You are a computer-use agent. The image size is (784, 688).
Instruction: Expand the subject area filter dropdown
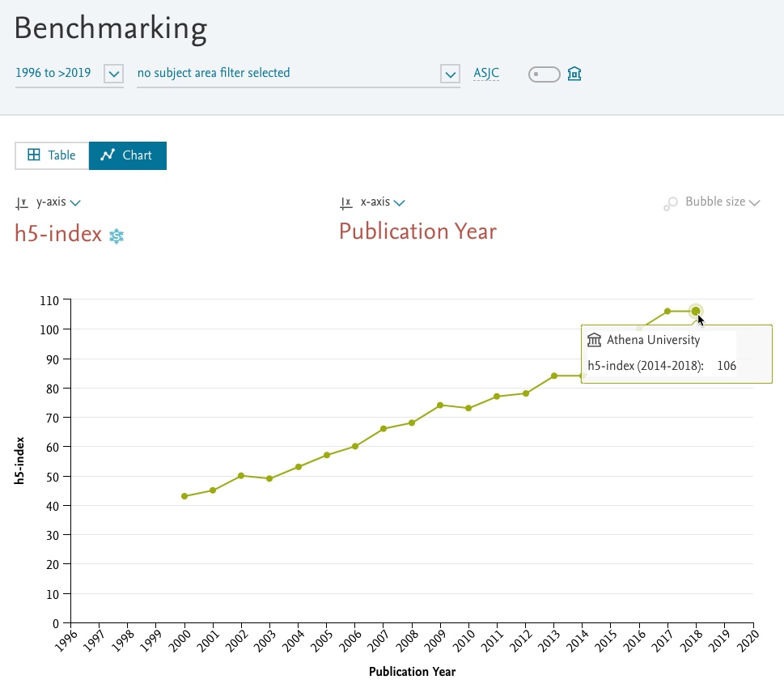(450, 74)
